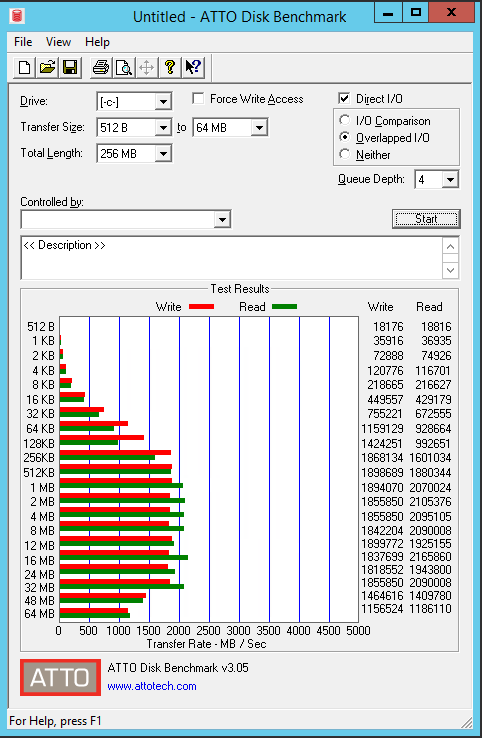Save results with the floppy disk icon
Viewport: 482px width, 738px height.
tap(70, 67)
